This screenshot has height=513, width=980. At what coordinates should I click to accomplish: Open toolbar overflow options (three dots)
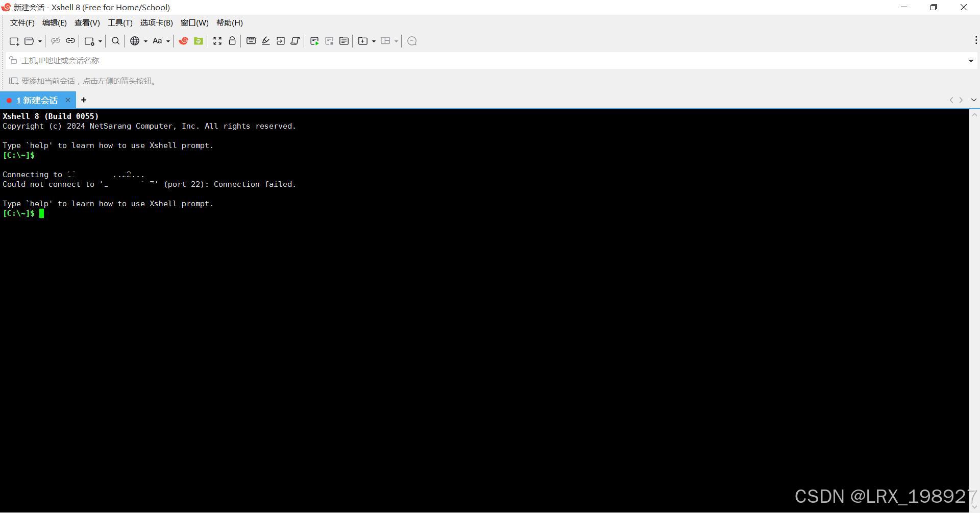click(x=976, y=40)
